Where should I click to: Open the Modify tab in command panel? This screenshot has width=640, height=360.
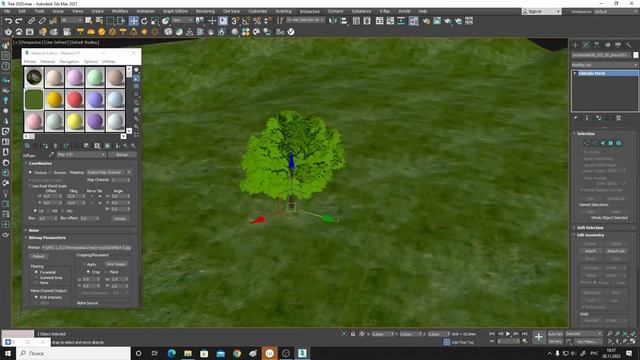586,44
